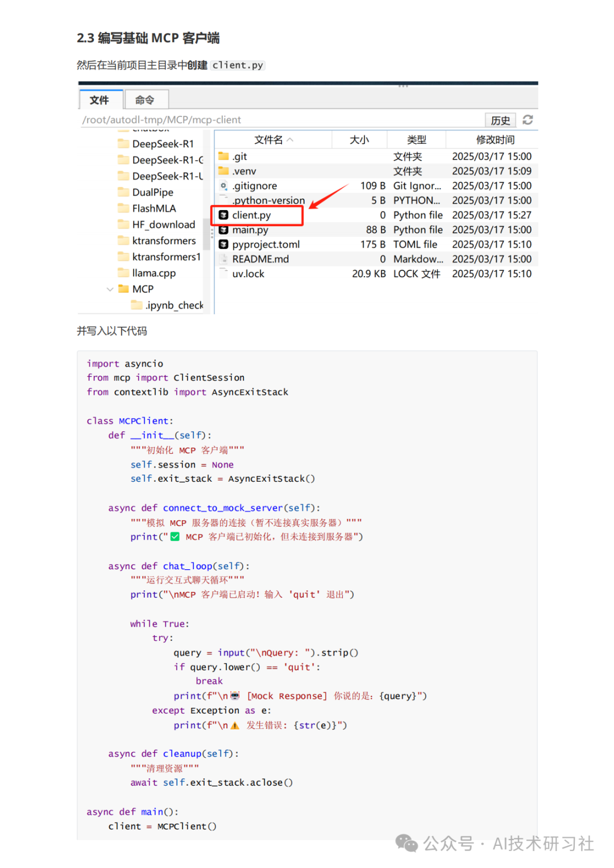This screenshot has height=868, width=614.
Task: Select the main.py Python file icon
Action: coord(222,229)
